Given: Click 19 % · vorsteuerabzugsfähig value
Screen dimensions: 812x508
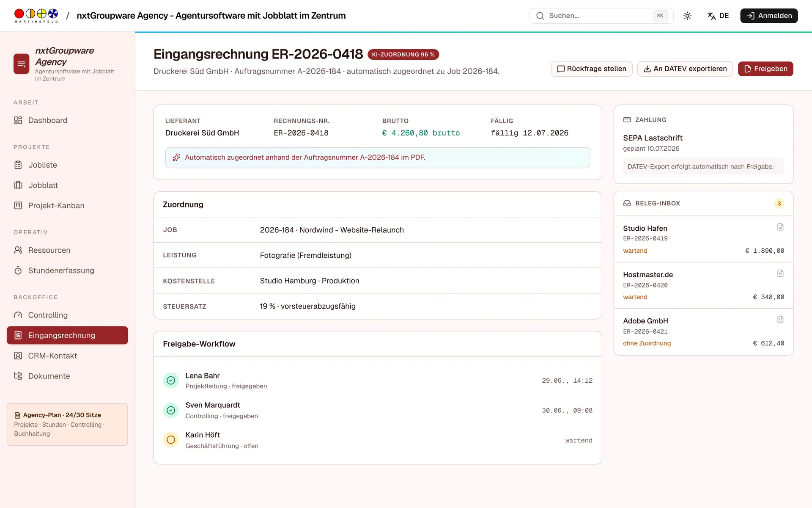Looking at the screenshot, I should [308, 306].
